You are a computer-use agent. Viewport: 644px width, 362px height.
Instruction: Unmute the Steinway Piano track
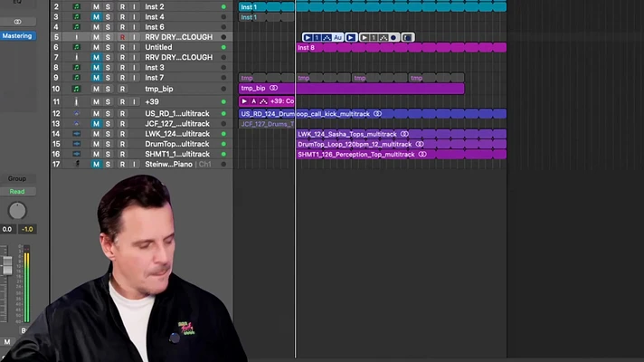[96, 164]
